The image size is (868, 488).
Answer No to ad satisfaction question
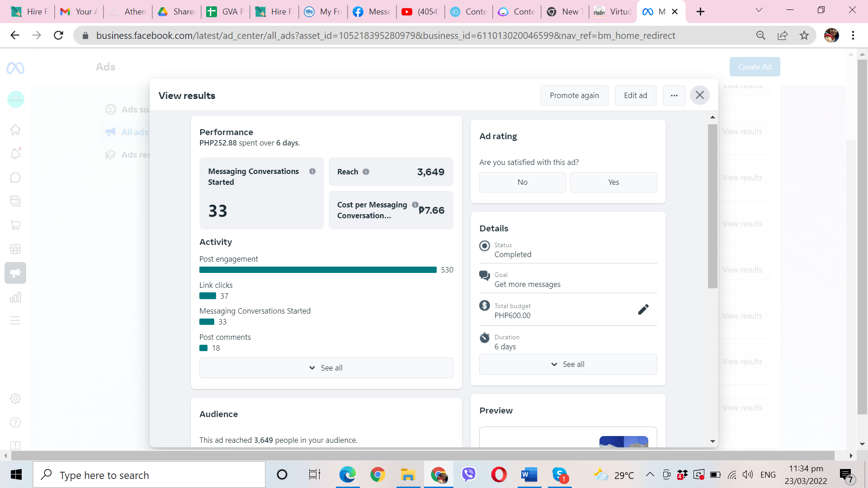point(522,182)
